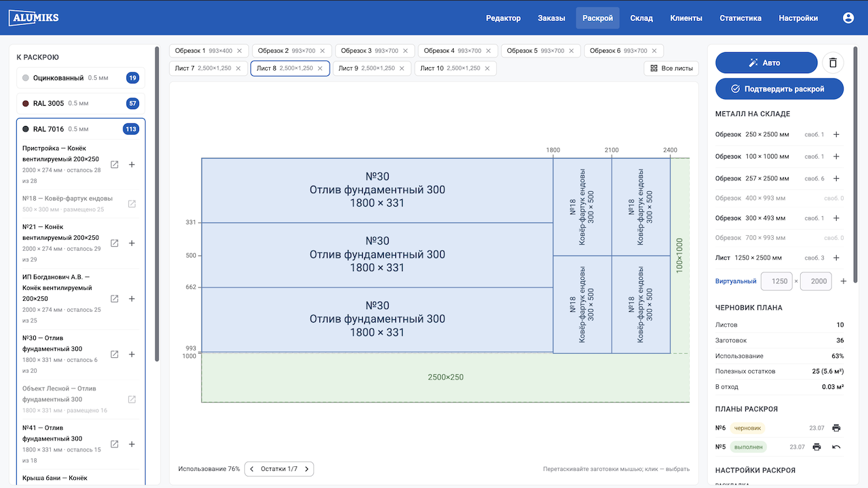The image size is (868, 488).
Task: Close the Лист 10 tab
Action: click(x=487, y=68)
